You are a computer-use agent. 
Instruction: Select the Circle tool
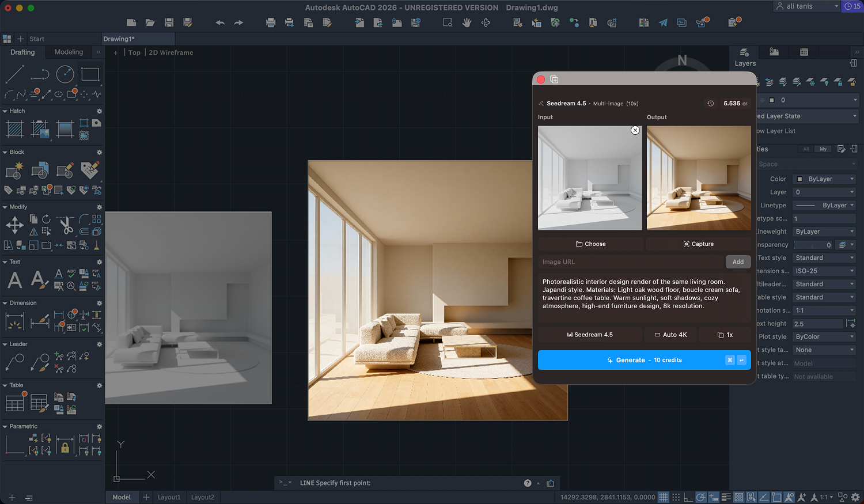[65, 74]
